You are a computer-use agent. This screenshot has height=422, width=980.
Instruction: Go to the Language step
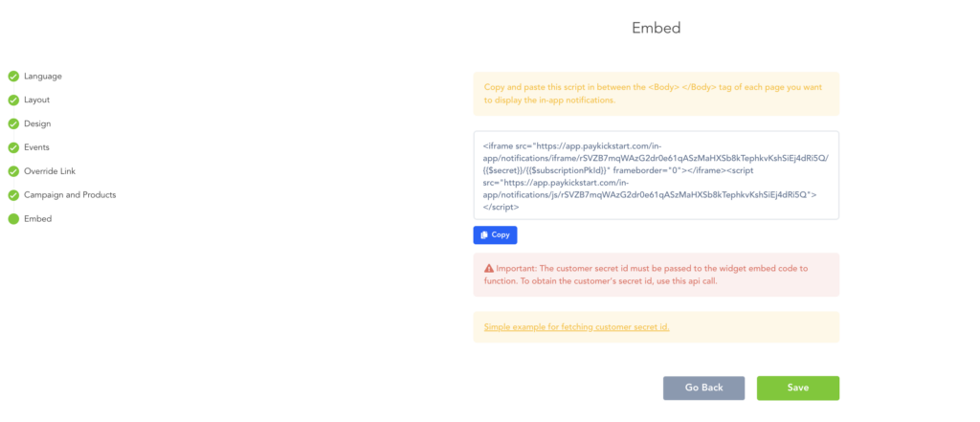point(43,76)
